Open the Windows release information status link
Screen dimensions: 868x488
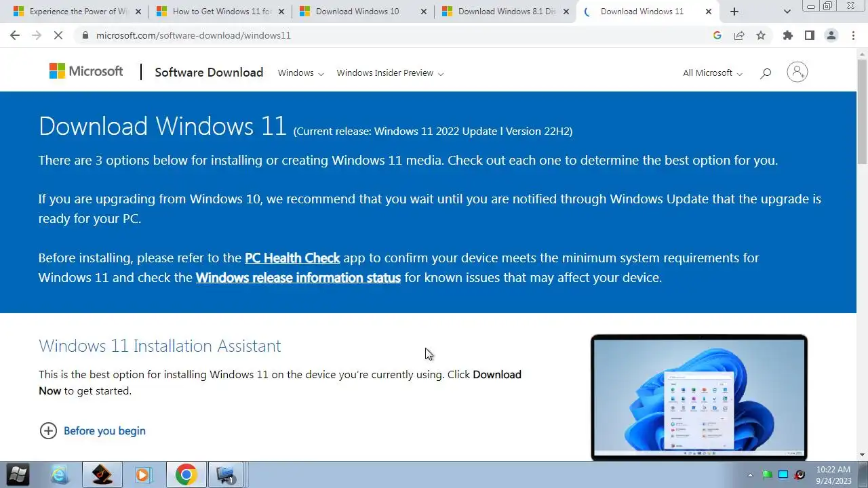298,277
